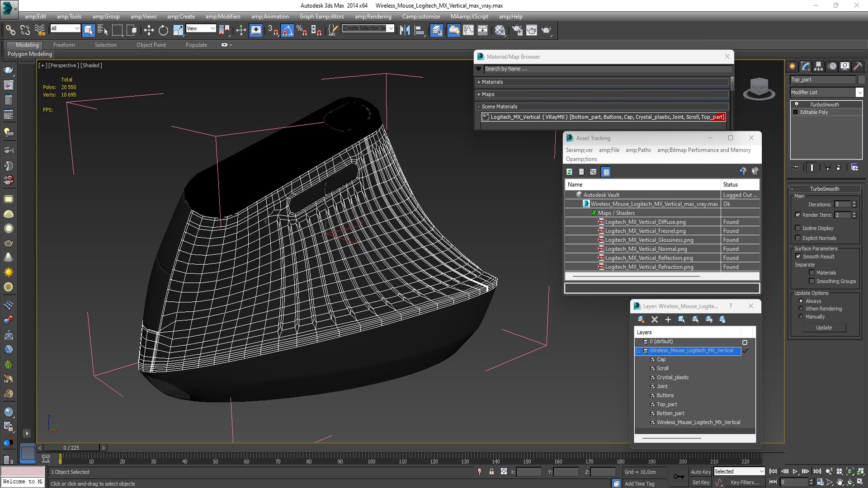Select the Rotate transform tool
868x488 pixels.
163,30
